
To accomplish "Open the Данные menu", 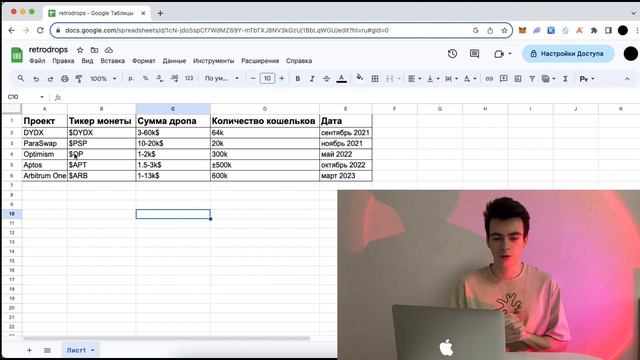I will click(174, 61).
